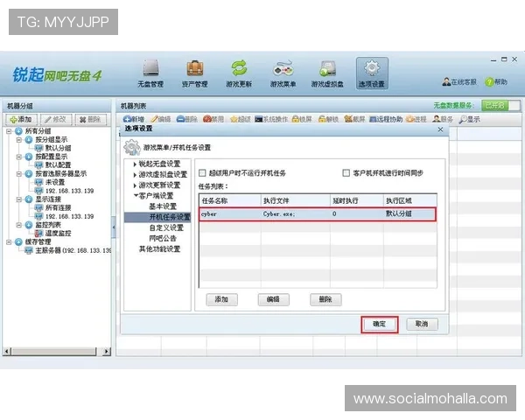Collapse the left panel via splitter arrow

click(114, 227)
